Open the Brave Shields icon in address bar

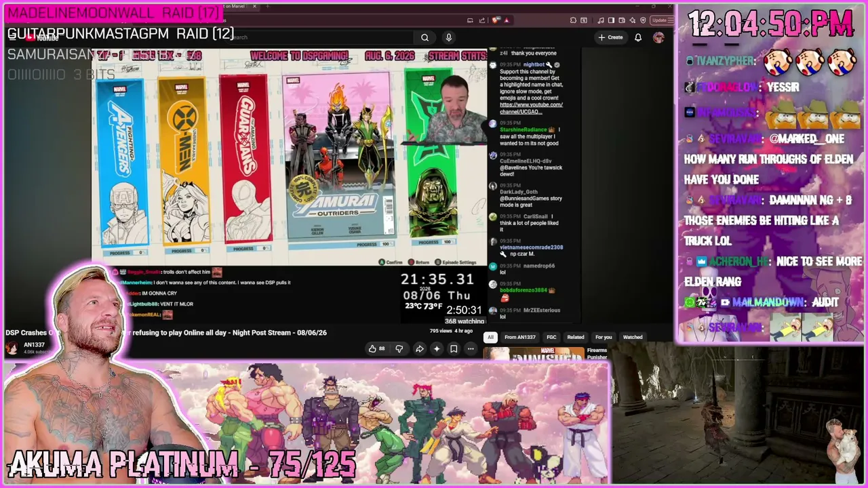click(x=496, y=20)
